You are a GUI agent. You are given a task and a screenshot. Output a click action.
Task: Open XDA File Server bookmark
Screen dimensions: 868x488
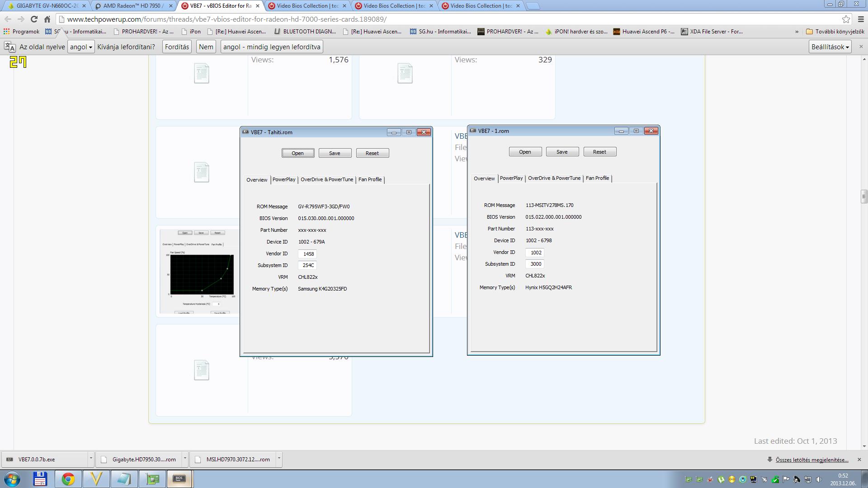[x=712, y=32]
